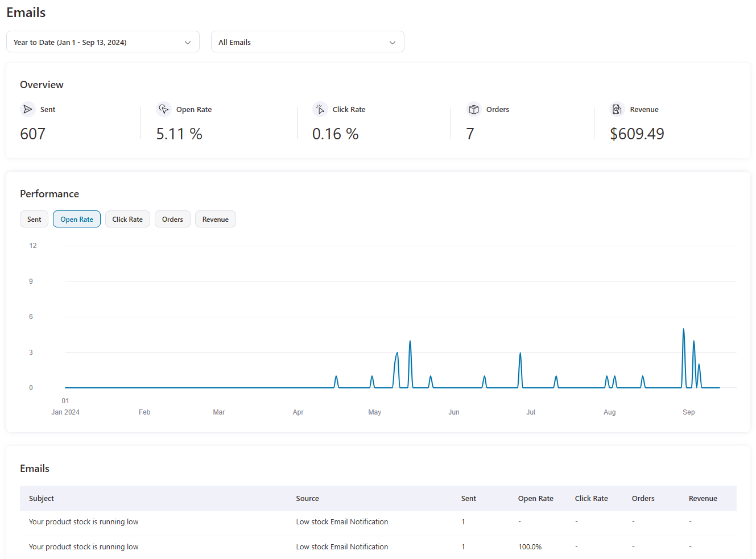
Task: Open Low stock Email Notification with 100.0% open rate
Action: pos(342,547)
